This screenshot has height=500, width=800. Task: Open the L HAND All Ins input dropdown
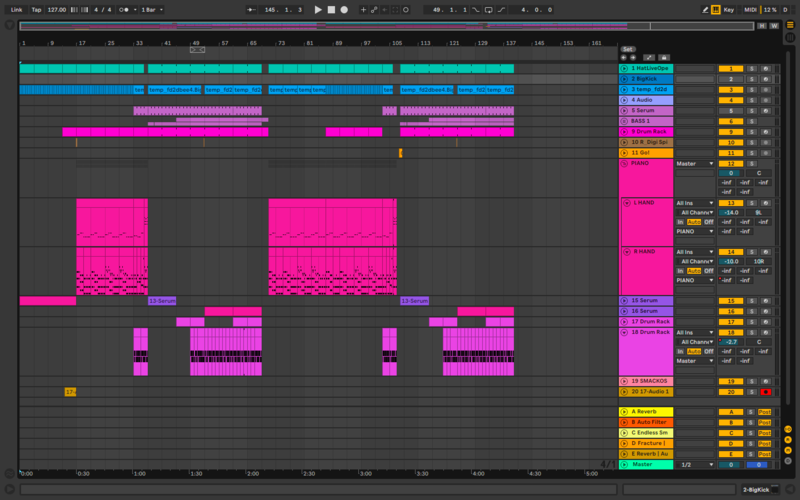(695, 203)
